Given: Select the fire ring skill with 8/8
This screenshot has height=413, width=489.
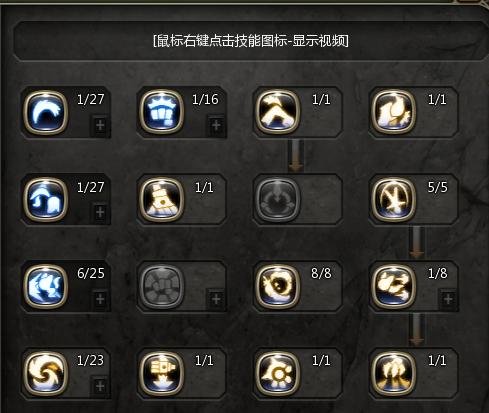Looking at the screenshot, I should (277, 286).
